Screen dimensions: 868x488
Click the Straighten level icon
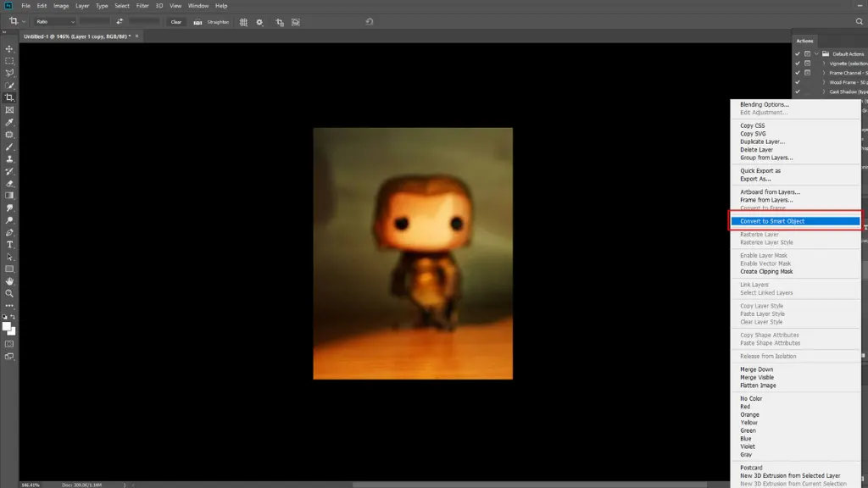[198, 22]
